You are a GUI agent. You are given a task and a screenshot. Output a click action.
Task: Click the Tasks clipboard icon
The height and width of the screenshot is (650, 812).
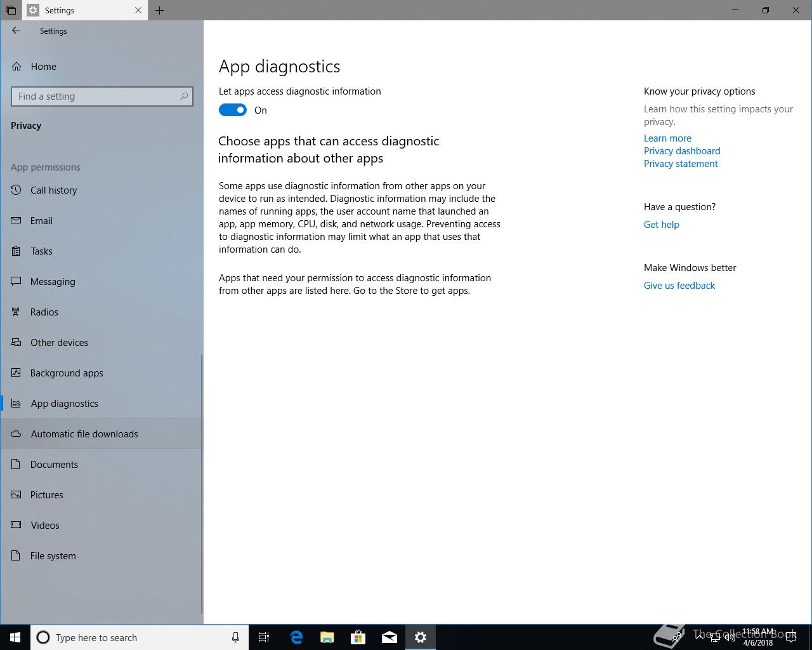click(x=16, y=251)
